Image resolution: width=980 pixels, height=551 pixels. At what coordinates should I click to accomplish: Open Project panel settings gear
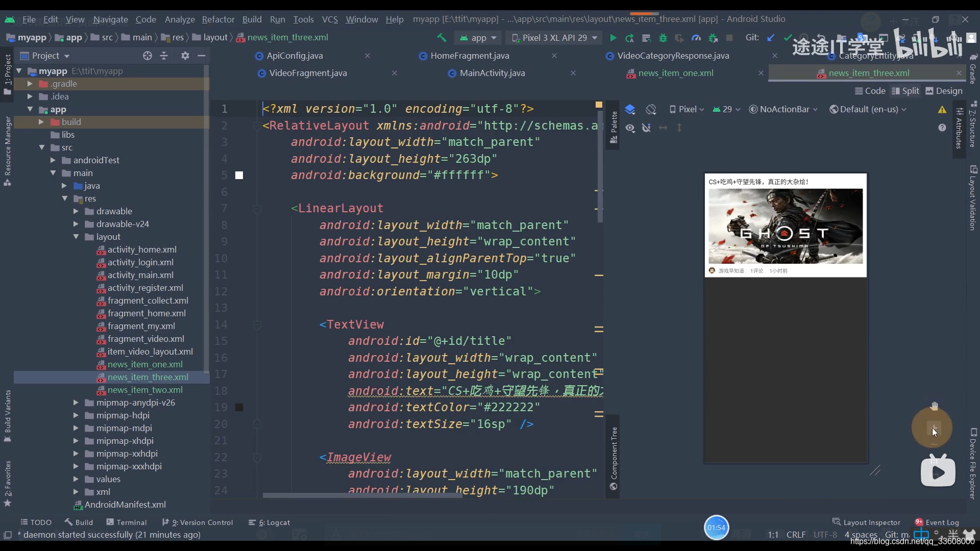(185, 56)
